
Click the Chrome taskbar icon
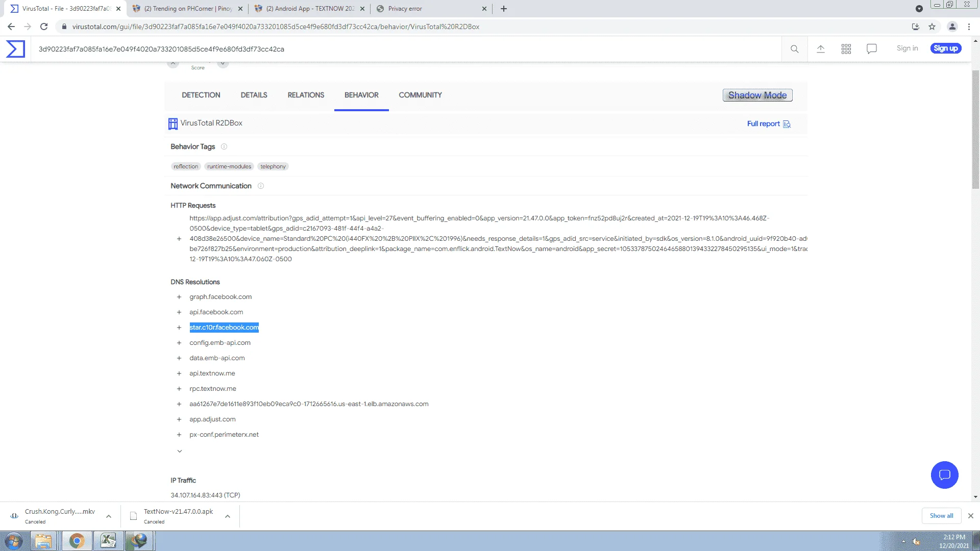77,541
